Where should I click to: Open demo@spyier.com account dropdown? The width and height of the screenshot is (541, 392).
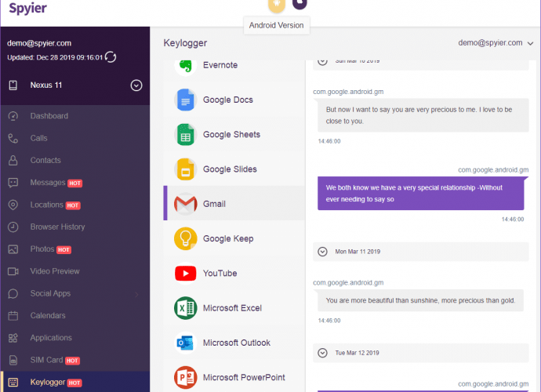point(496,43)
